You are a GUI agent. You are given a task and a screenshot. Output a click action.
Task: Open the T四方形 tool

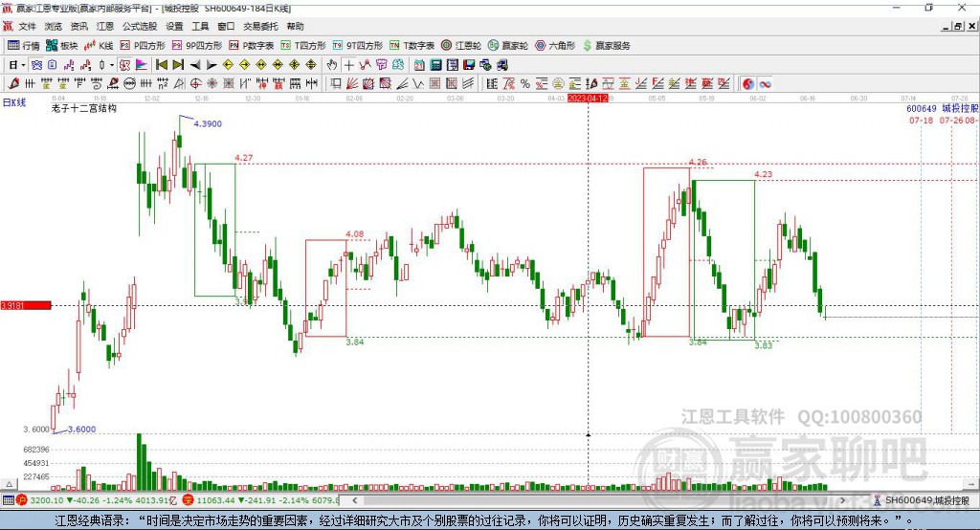point(303,46)
